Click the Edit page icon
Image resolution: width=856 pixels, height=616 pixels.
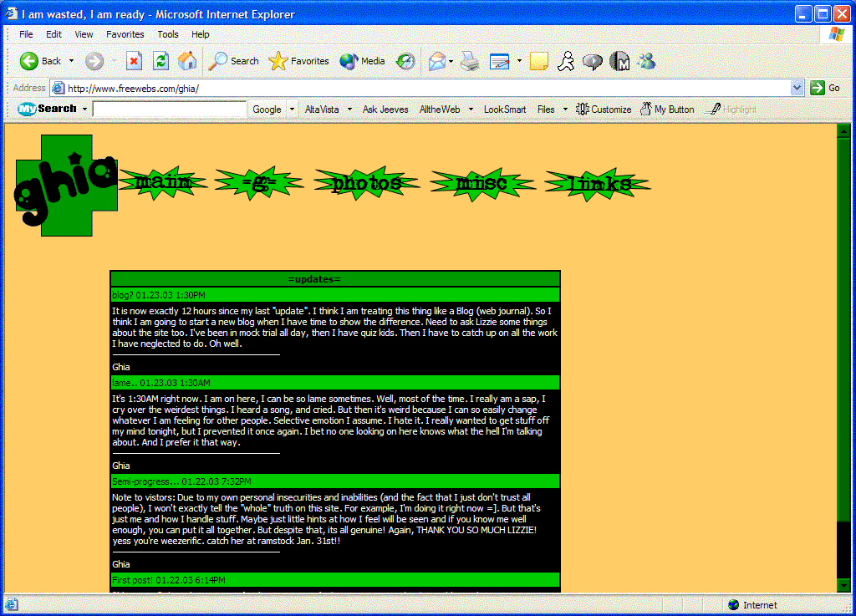[x=500, y=61]
